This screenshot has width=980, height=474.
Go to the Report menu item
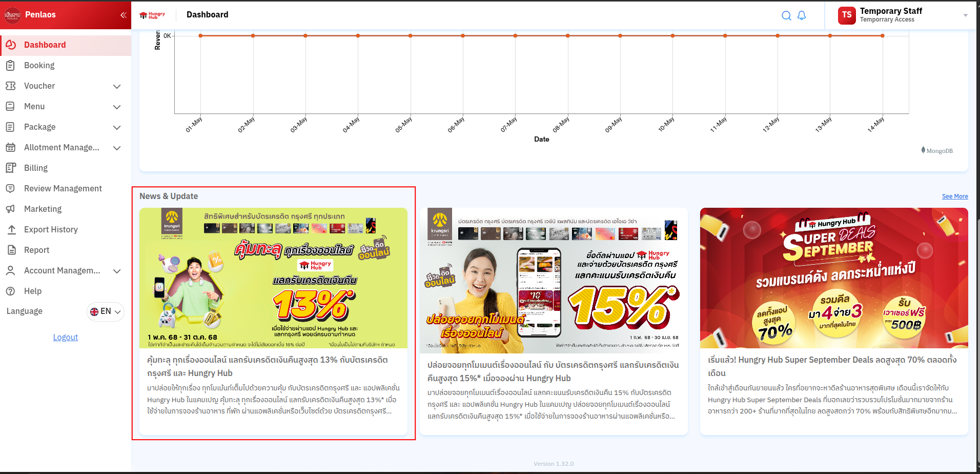36,250
